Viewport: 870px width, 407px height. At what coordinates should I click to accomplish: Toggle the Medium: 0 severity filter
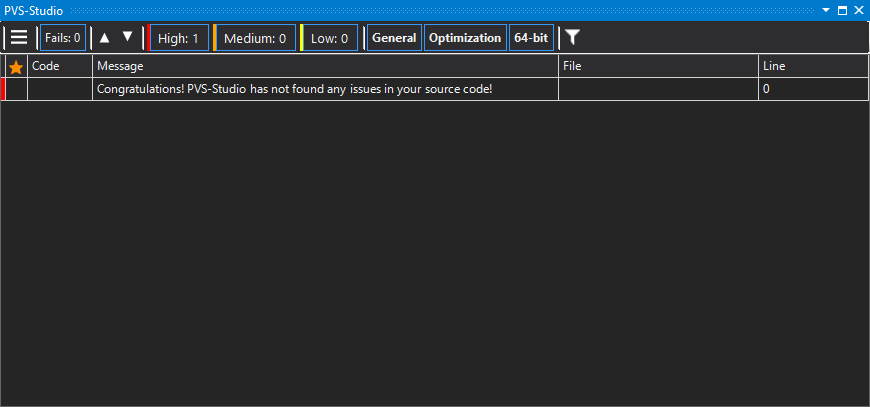[255, 38]
